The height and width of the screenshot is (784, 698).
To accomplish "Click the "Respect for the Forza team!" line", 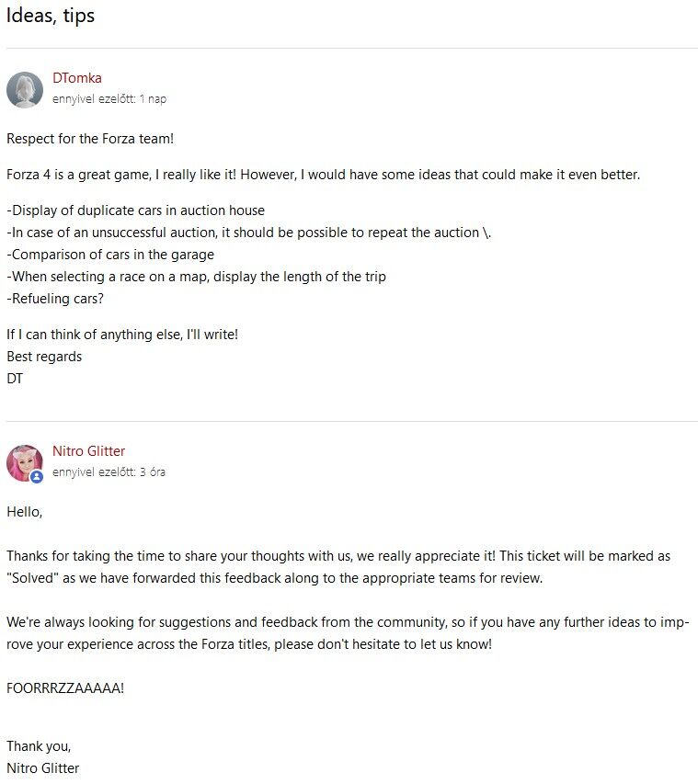I will tap(90, 139).
